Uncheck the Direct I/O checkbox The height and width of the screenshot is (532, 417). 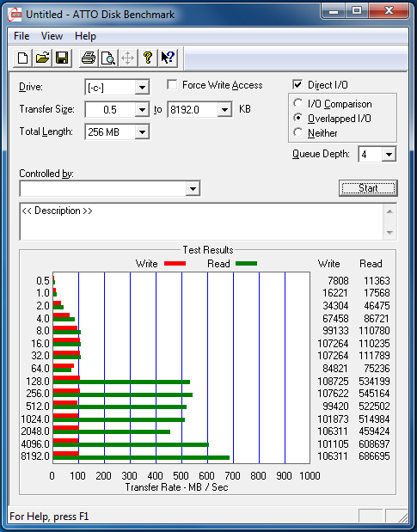click(x=297, y=84)
